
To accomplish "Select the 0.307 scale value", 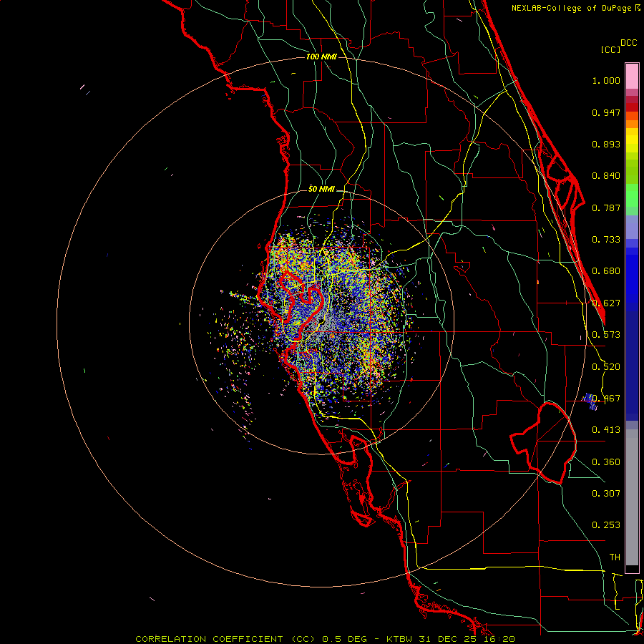I will (x=606, y=494).
